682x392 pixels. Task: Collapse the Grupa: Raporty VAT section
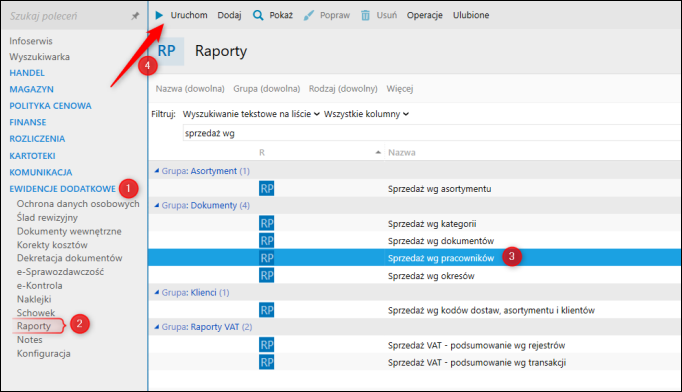[157, 327]
